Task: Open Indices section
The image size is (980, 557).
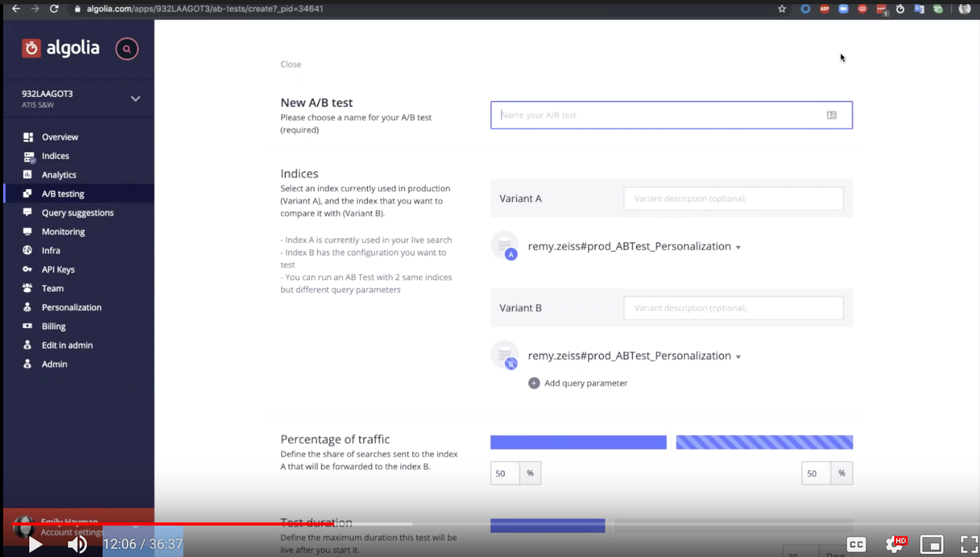Action: coord(55,156)
